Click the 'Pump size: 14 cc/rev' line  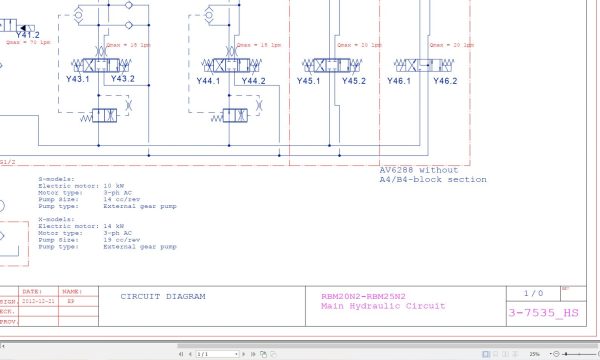click(89, 199)
